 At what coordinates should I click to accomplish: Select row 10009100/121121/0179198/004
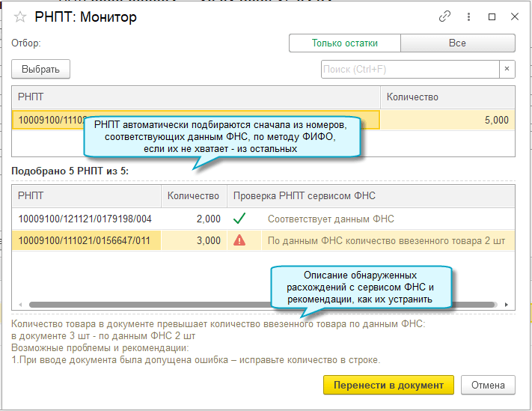85,219
